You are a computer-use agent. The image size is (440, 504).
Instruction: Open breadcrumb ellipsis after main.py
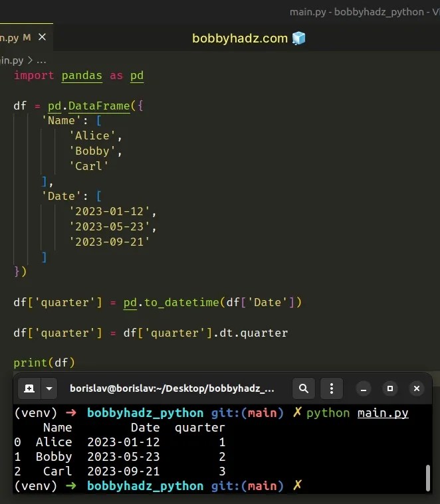click(x=41, y=60)
